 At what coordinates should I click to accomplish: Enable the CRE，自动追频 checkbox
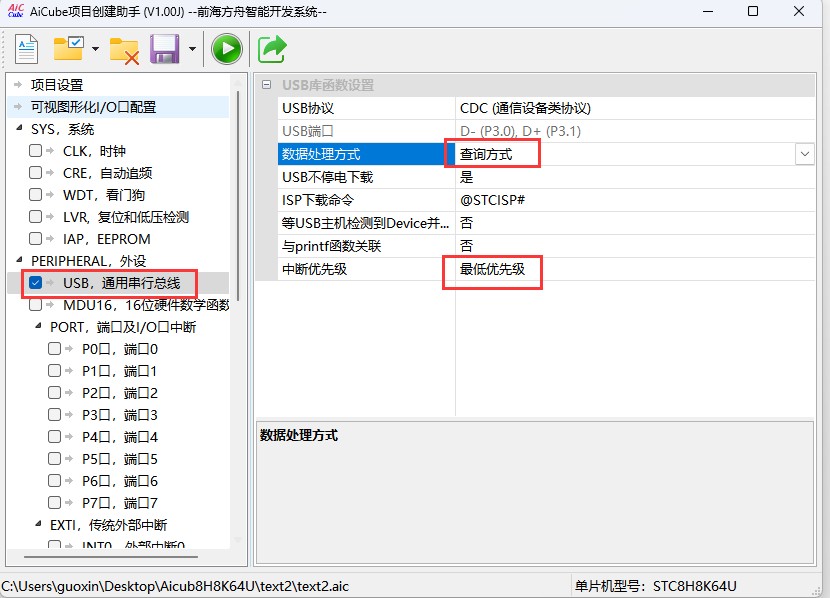click(x=35, y=173)
